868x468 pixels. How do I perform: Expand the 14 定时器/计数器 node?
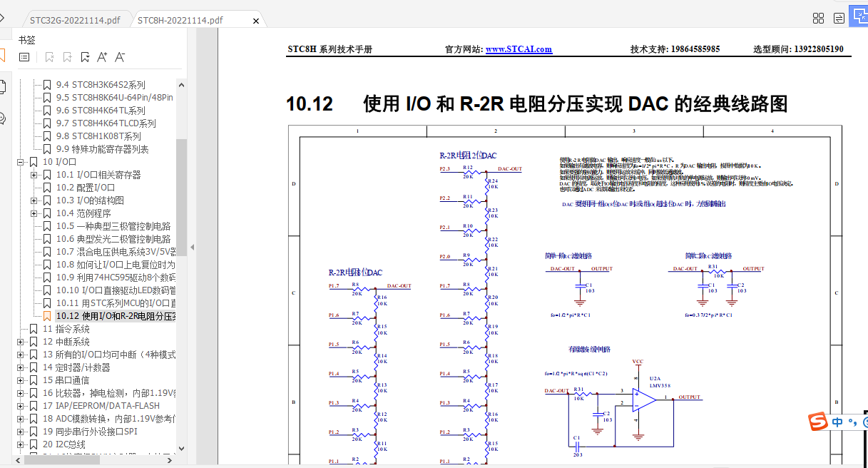20,367
